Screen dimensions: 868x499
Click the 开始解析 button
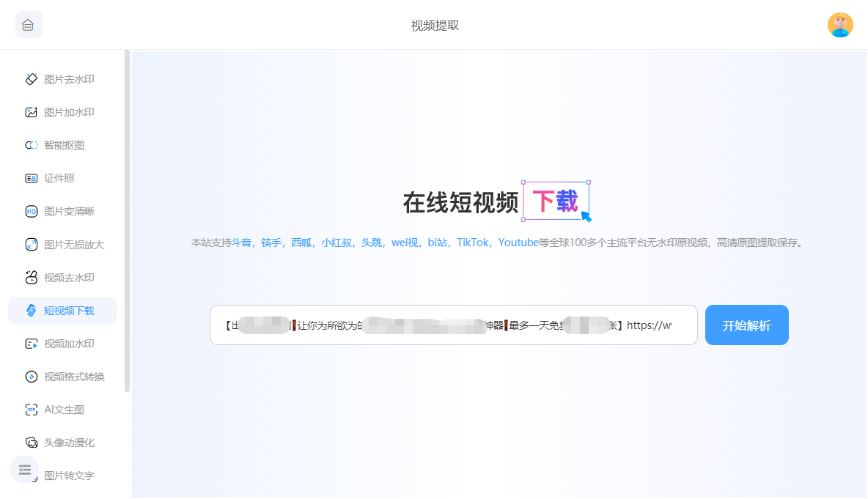746,325
